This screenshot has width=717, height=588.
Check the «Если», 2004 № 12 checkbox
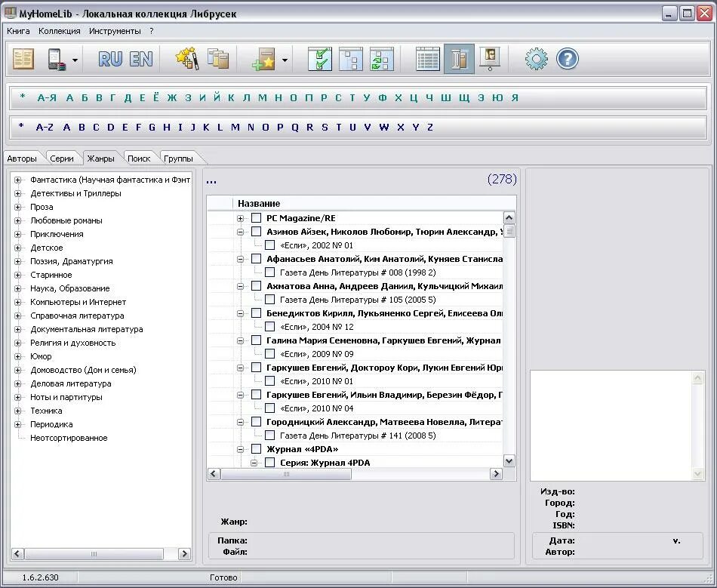pos(269,327)
